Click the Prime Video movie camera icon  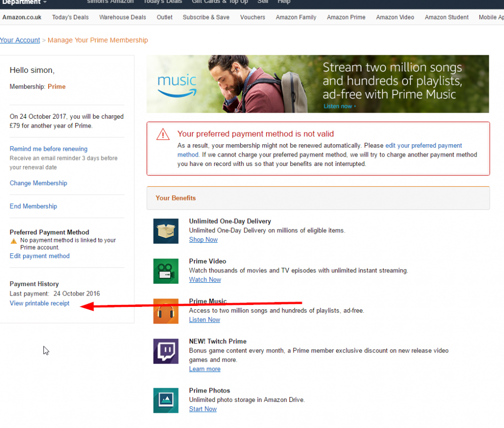[x=166, y=271]
